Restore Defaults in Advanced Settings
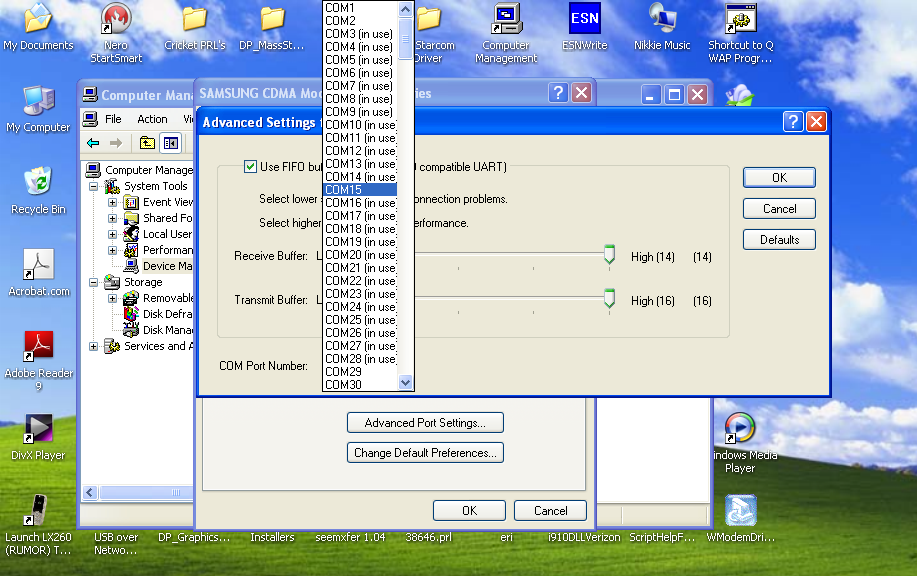Screen dimensions: 917x576 pyautogui.click(x=779, y=240)
